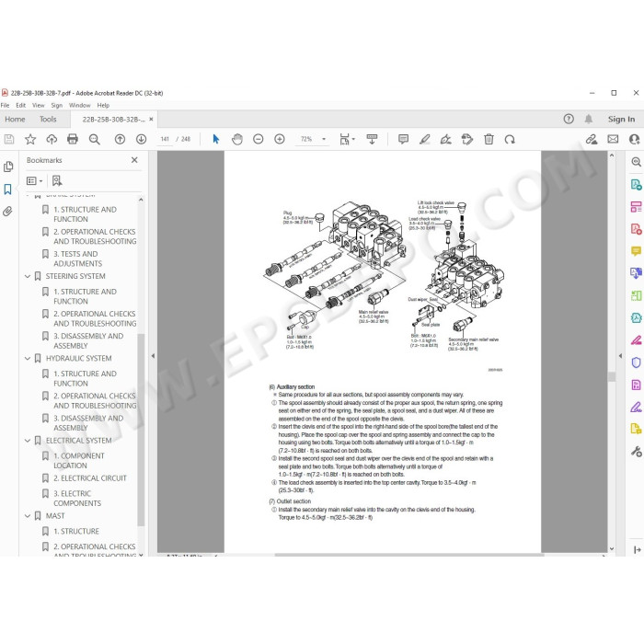Screen dimensions: 644x644
Task: Go to next page arrow
Action: (x=142, y=139)
